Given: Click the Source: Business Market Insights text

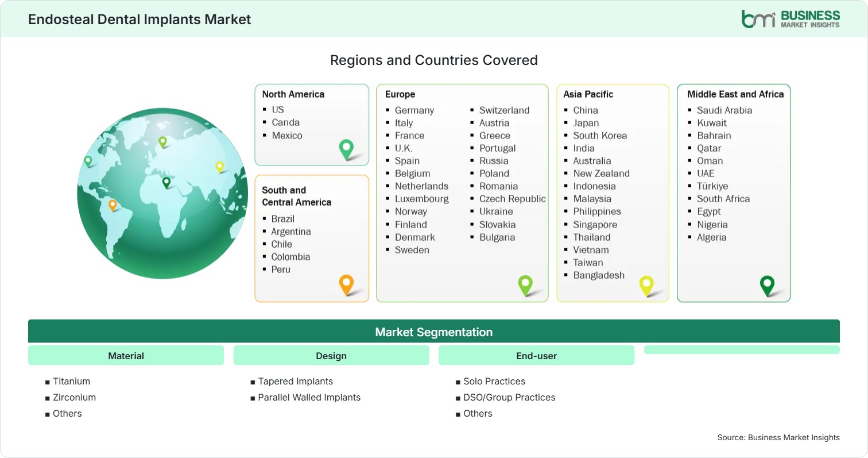Looking at the screenshot, I should [778, 437].
